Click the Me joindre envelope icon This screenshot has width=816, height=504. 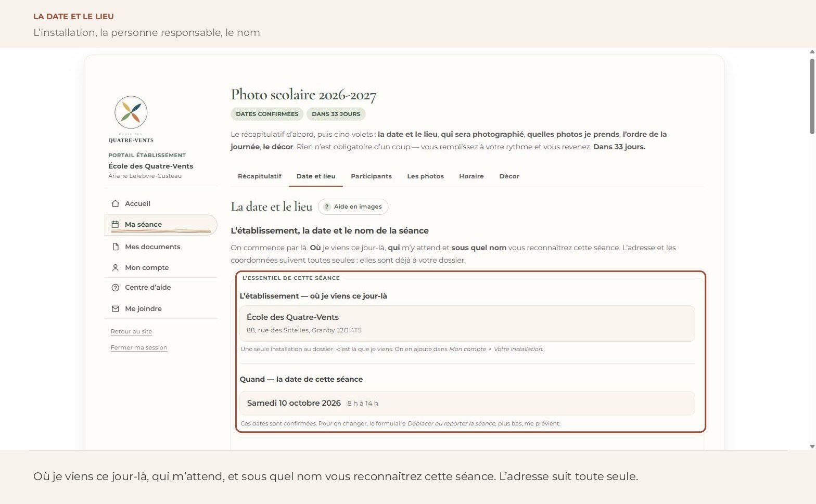coord(116,309)
